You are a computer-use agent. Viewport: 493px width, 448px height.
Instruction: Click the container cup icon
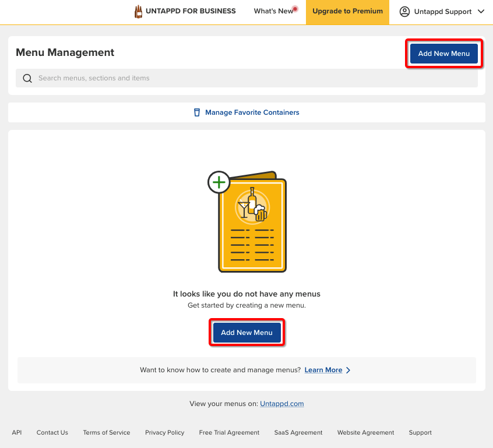point(197,112)
